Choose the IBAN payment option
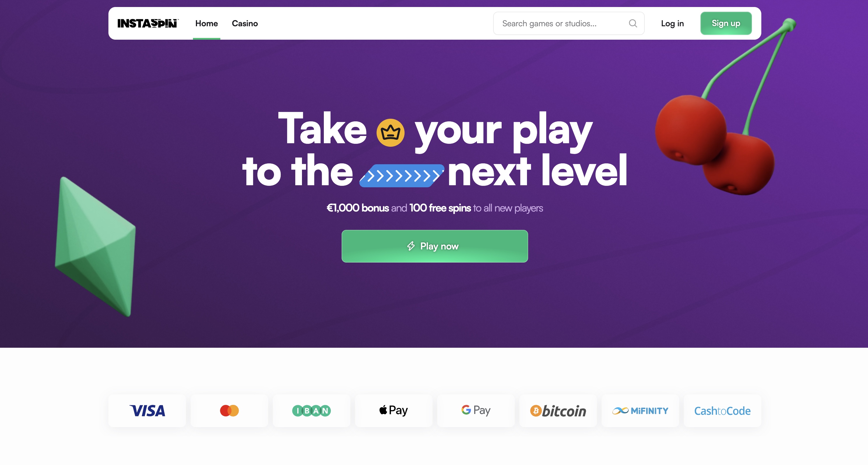This screenshot has height=465, width=868. coord(312,411)
